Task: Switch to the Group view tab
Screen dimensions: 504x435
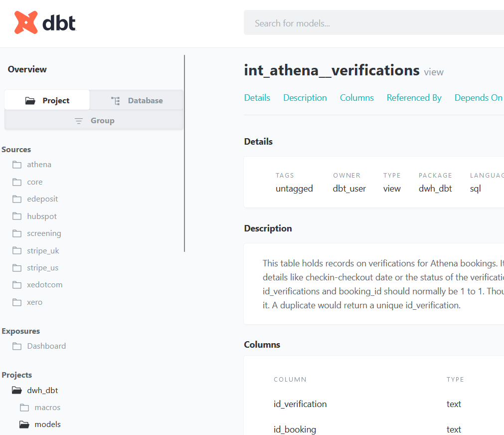Action: coord(94,121)
